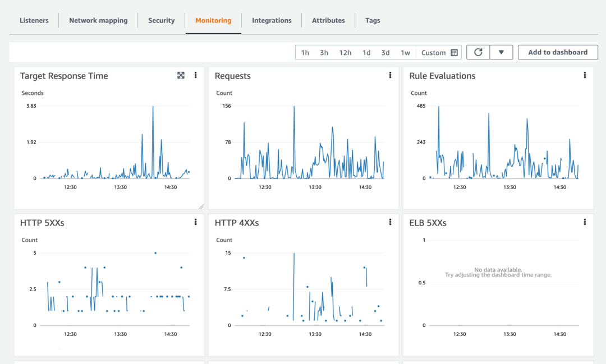Image resolution: width=606 pixels, height=364 pixels.
Task: Click the Add to dashboard button
Action: pyautogui.click(x=558, y=52)
